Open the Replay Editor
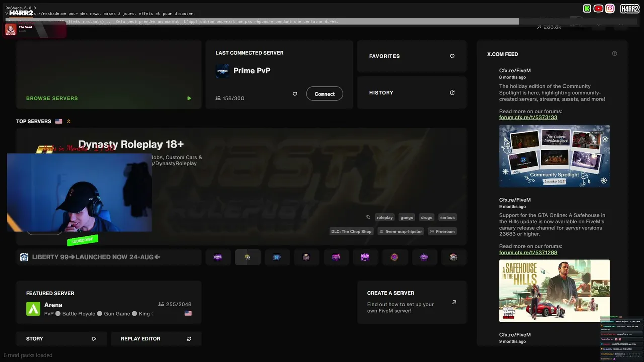The image size is (644, 362). tap(156, 339)
